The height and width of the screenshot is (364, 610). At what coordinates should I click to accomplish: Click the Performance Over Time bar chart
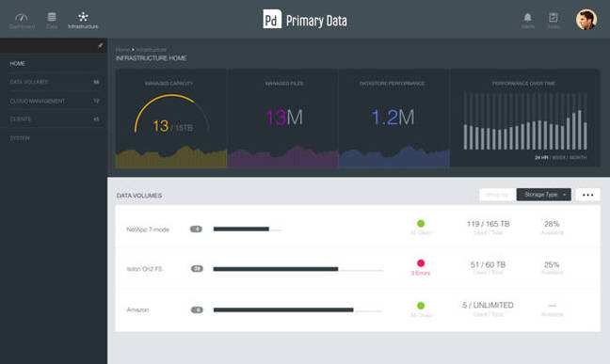524,121
